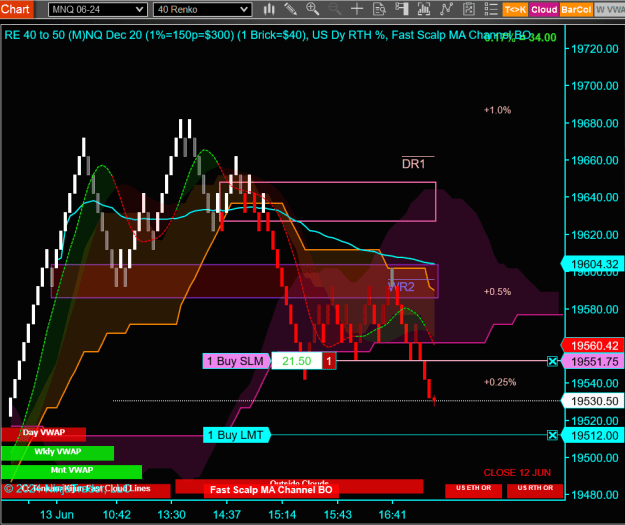Click the red quantity 1 box

(x=329, y=361)
